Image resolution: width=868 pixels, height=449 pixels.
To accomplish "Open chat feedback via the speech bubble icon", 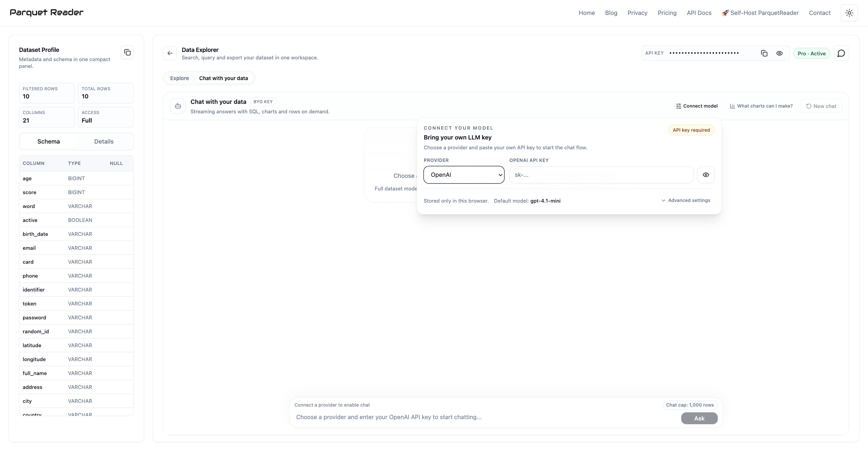I will [841, 53].
